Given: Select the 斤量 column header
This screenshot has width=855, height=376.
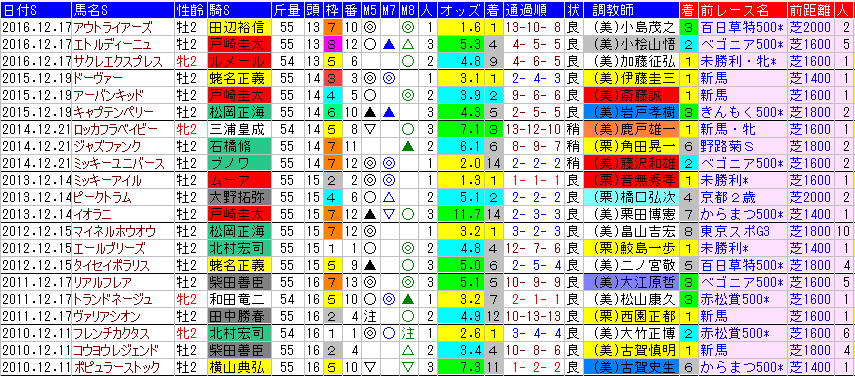Looking at the screenshot, I should (286, 10).
